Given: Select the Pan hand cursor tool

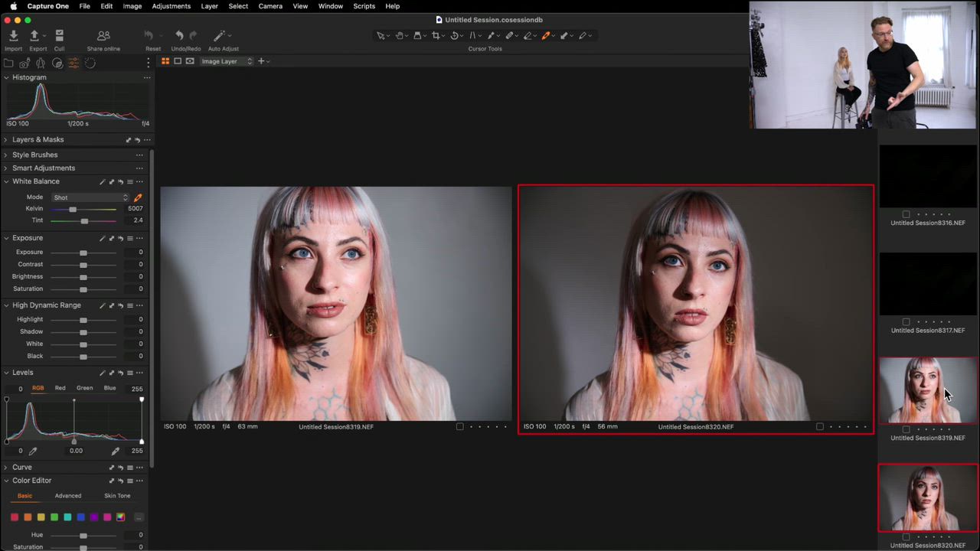Looking at the screenshot, I should point(399,35).
